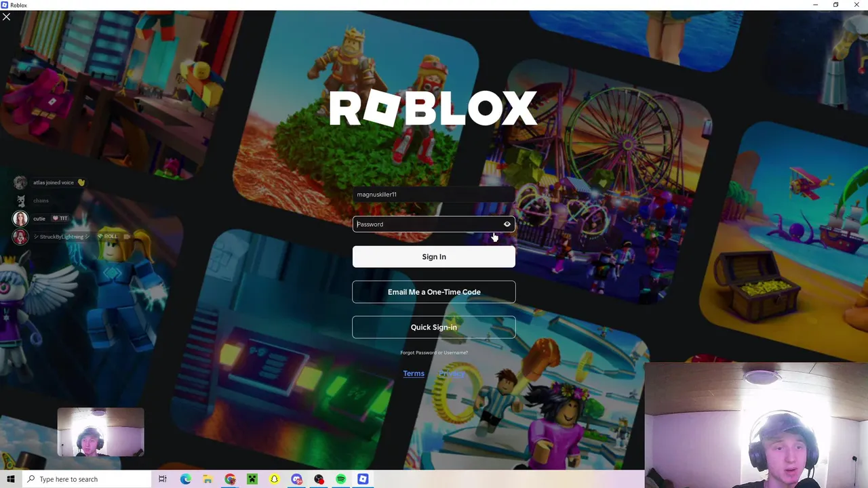Open Snapchat from the taskbar
Screen dimensions: 868x488
pyautogui.click(x=275, y=479)
